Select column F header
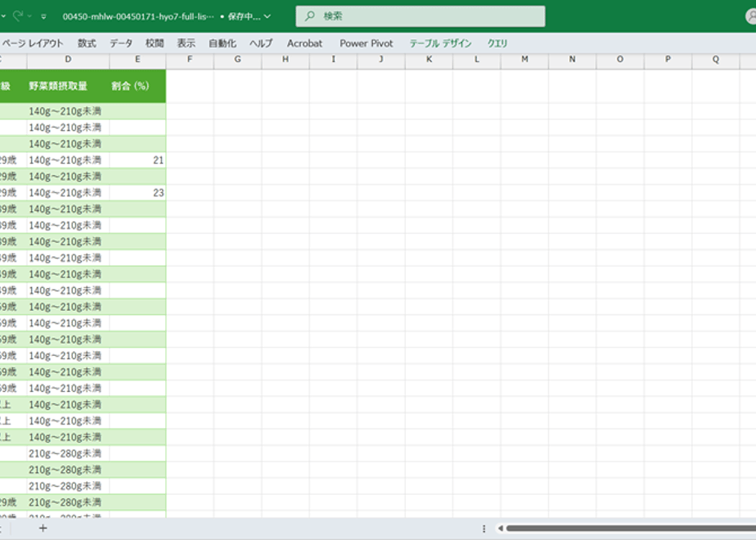Screen dimensions: 756x540 click(x=190, y=59)
